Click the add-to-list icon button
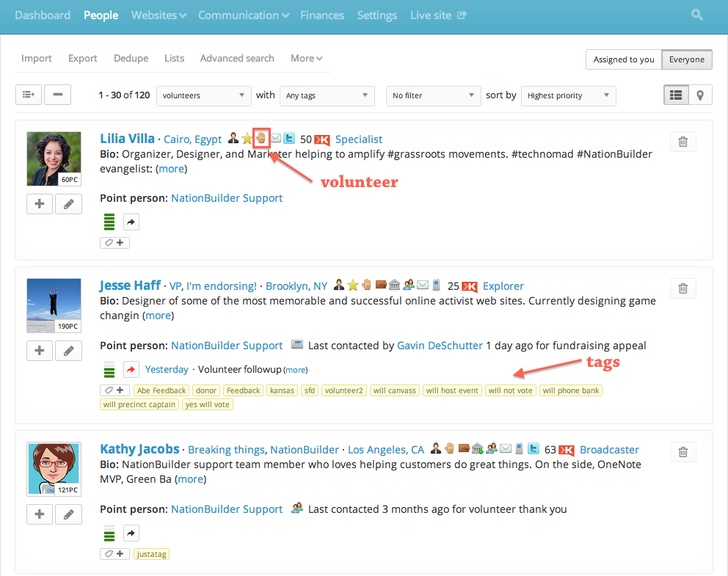728x576 pixels. pos(29,95)
